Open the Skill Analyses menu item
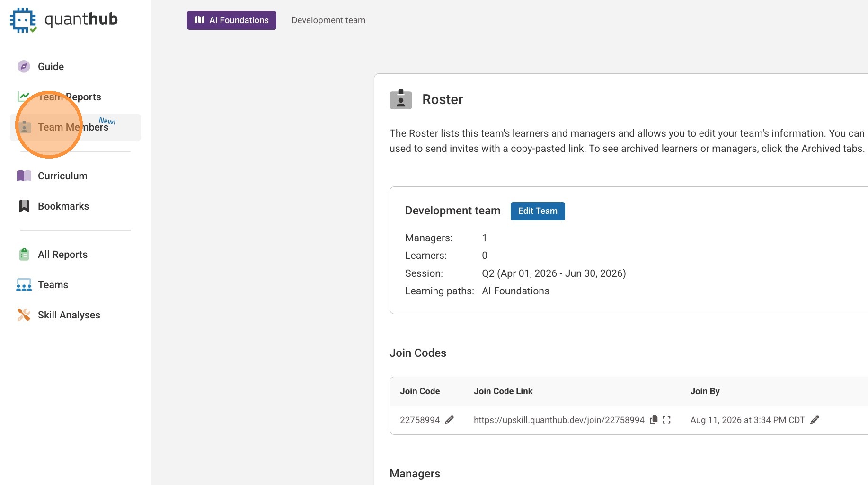The height and width of the screenshot is (485, 868). click(69, 315)
